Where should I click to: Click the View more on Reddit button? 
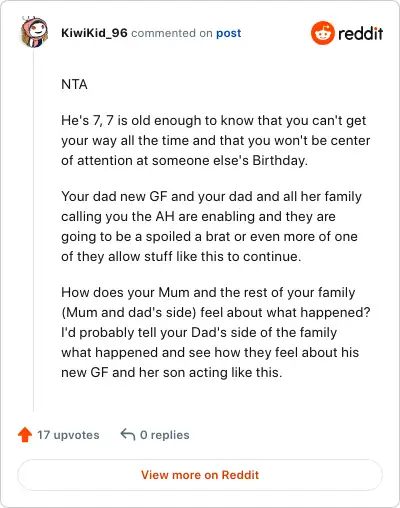pyautogui.click(x=200, y=475)
